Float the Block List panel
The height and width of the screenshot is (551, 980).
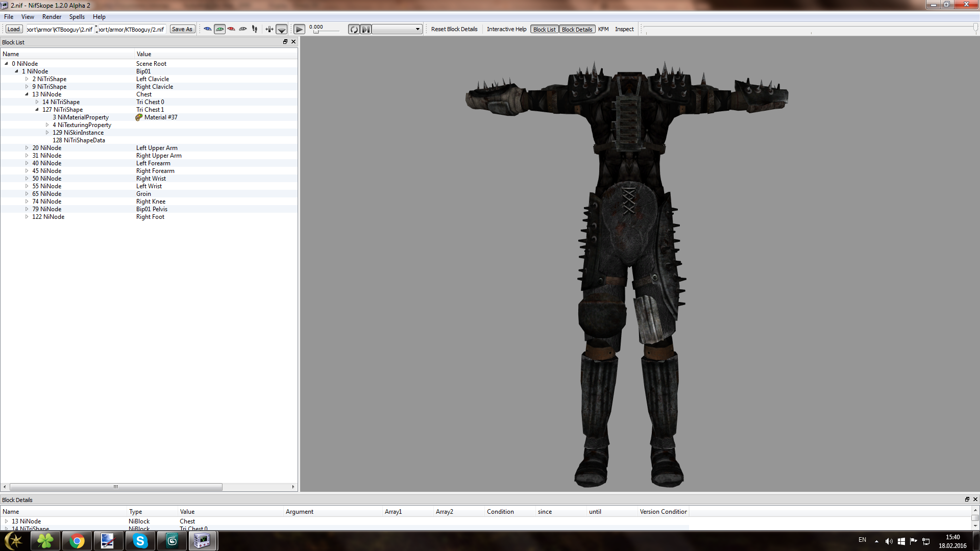pyautogui.click(x=285, y=42)
